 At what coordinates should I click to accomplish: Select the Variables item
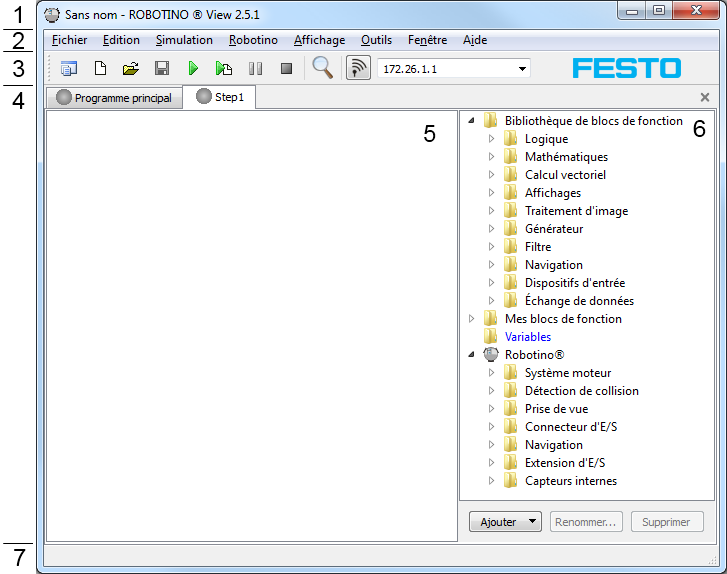coord(528,337)
